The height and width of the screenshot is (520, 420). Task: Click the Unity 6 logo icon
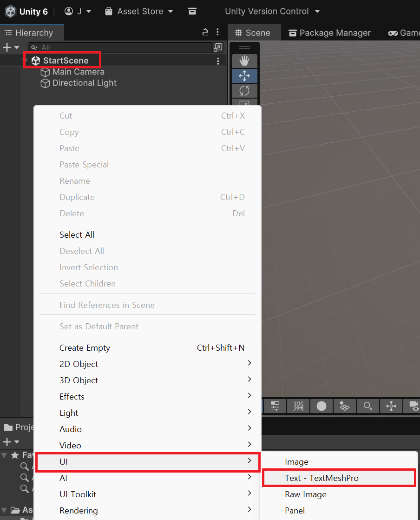(x=11, y=12)
